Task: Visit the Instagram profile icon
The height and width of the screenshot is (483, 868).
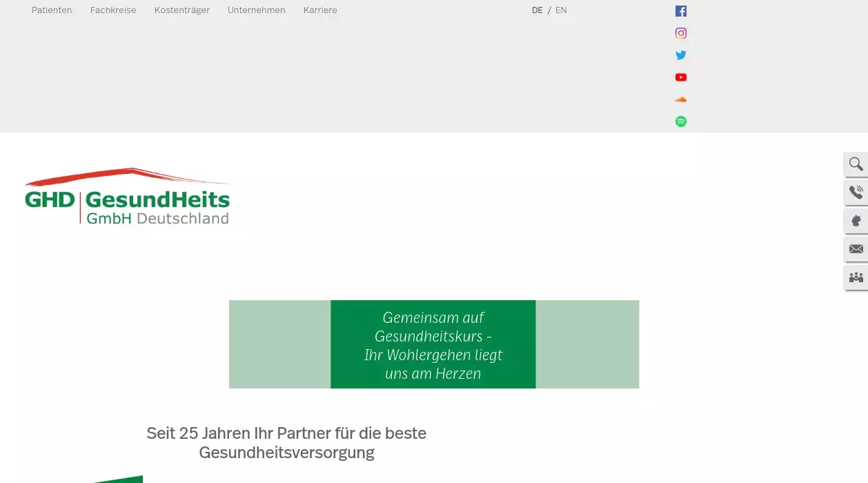Action: tap(680, 33)
